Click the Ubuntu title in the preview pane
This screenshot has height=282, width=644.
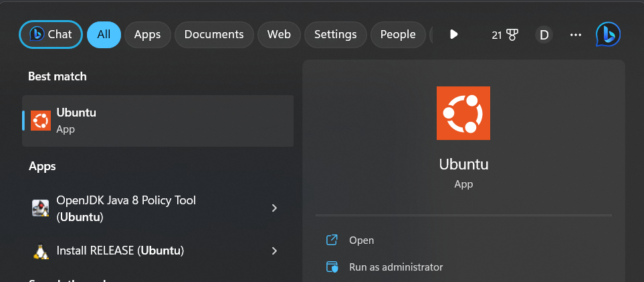click(463, 164)
